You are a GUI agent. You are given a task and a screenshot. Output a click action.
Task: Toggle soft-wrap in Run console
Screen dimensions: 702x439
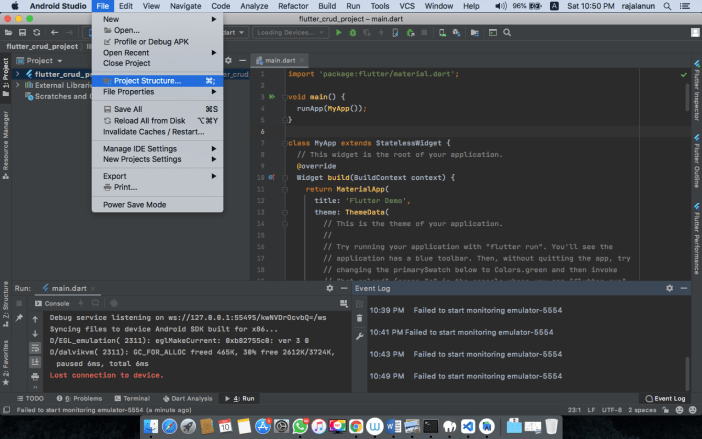(x=35, y=348)
